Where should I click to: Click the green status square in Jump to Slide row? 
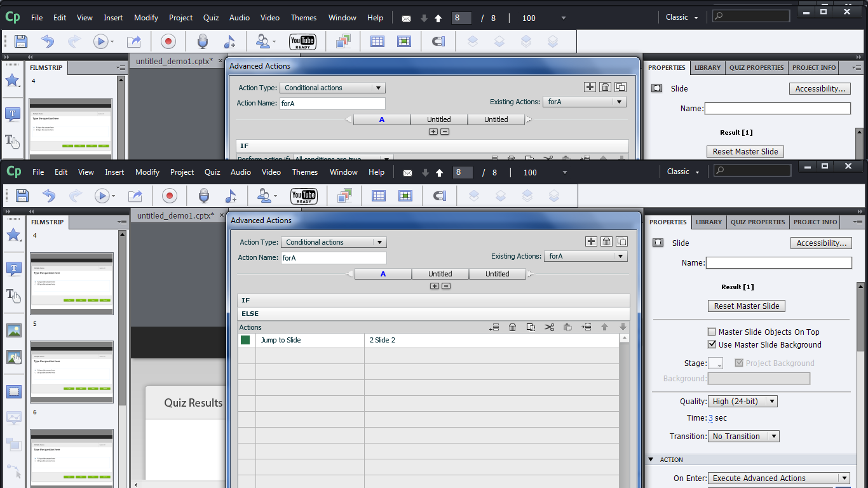[245, 340]
